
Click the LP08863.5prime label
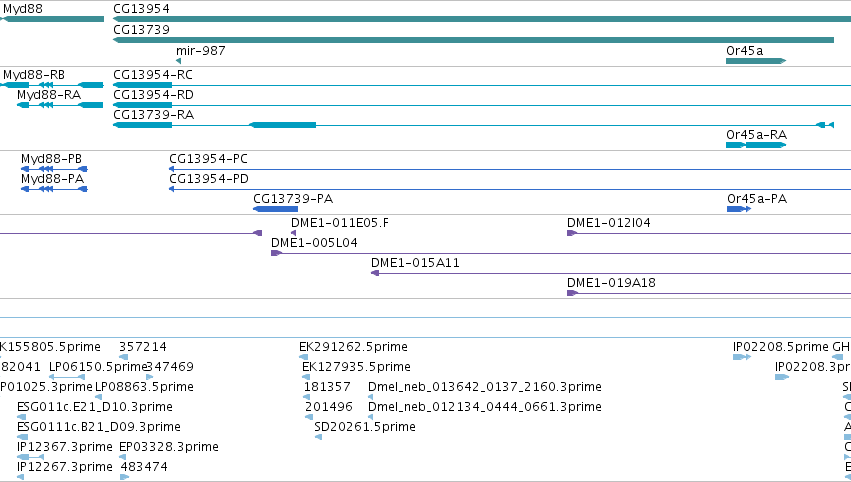144,386
